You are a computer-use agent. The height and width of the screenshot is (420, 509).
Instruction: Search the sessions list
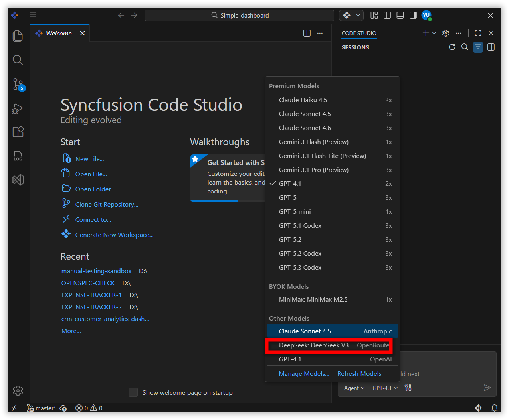[x=465, y=47]
